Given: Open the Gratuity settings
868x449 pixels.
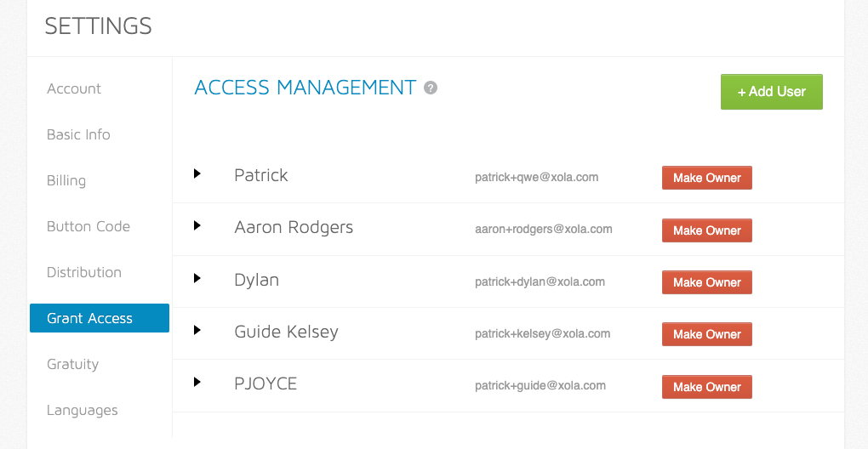Looking at the screenshot, I should click(x=72, y=364).
